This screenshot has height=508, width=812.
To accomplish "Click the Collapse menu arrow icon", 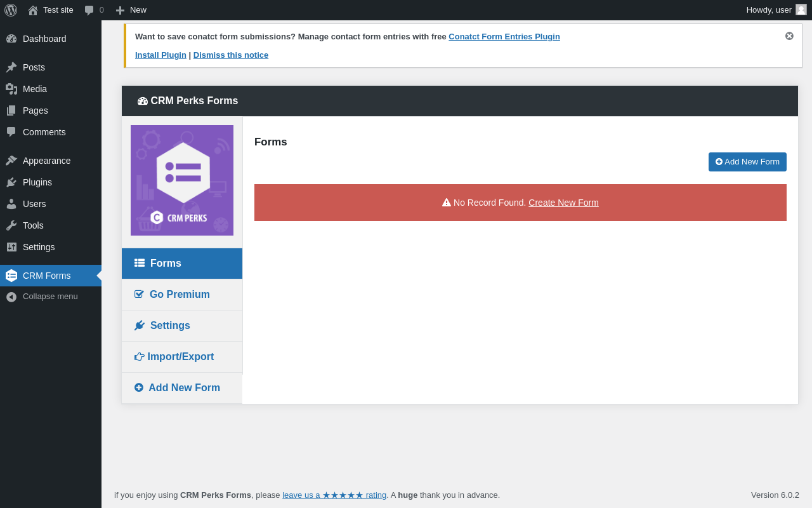I will (x=11, y=297).
